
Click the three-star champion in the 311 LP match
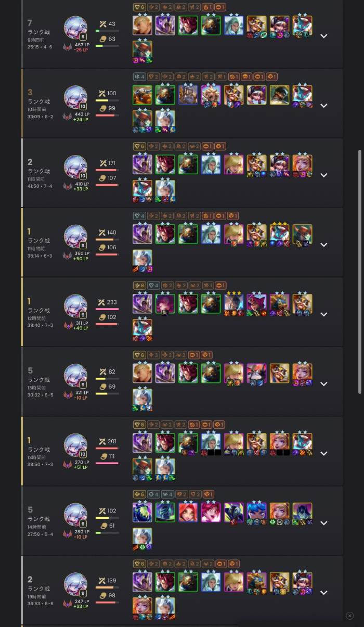pyautogui.click(x=234, y=304)
